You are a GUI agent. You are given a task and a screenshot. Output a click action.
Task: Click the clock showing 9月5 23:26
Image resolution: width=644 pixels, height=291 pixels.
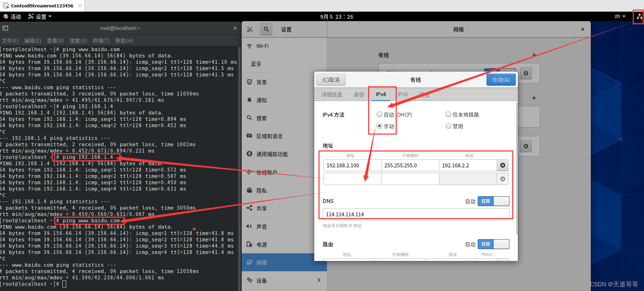336,17
